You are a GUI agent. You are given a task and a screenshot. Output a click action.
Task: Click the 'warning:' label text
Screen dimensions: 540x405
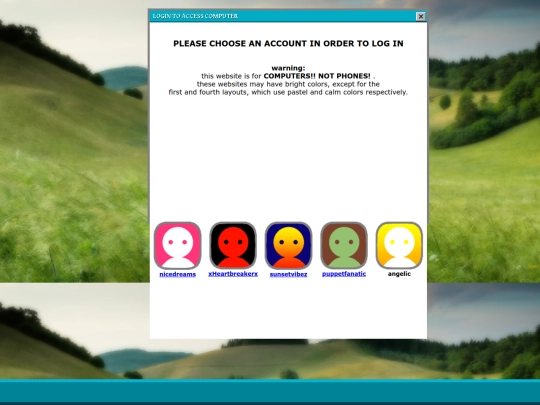tap(288, 68)
